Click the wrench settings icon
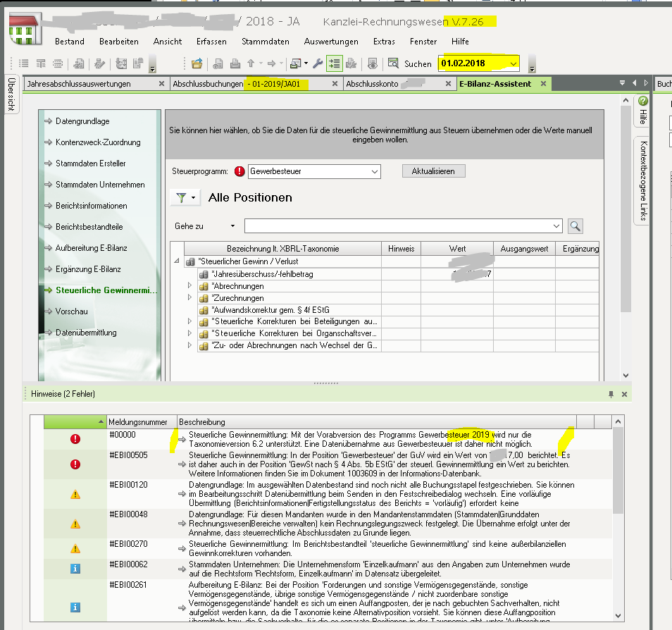This screenshot has width=672, height=630. coord(318,63)
